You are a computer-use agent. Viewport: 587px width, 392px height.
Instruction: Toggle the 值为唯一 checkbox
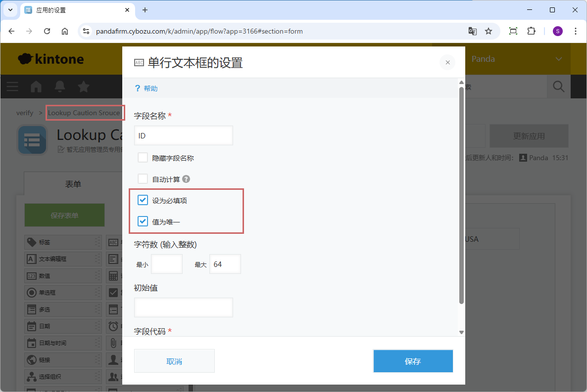click(143, 221)
